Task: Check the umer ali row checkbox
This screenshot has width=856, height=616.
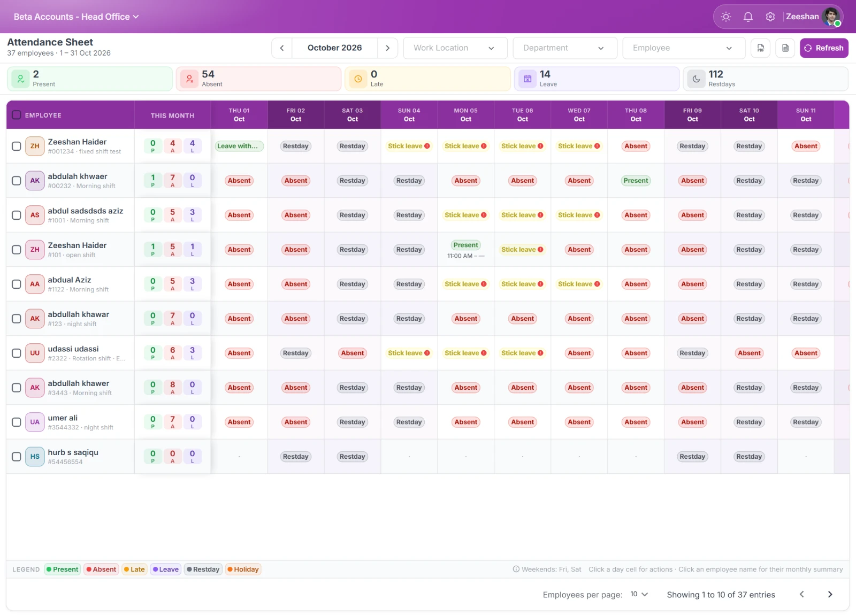Action: [17, 422]
